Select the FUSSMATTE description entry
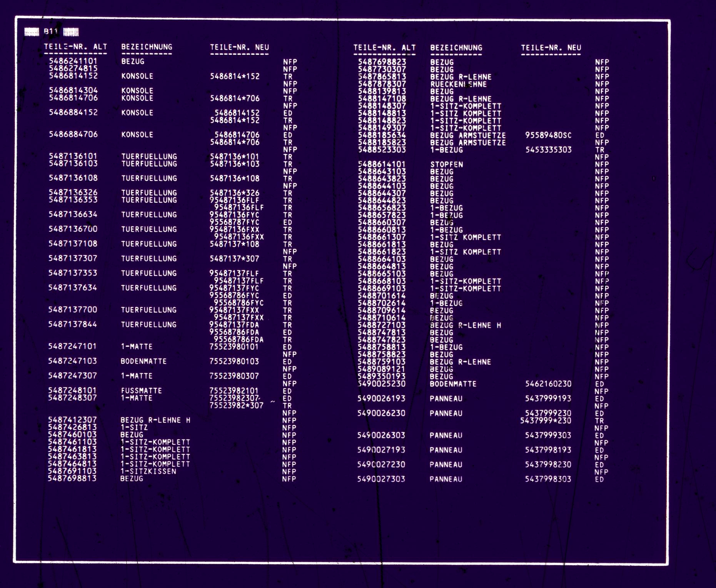 point(141,391)
